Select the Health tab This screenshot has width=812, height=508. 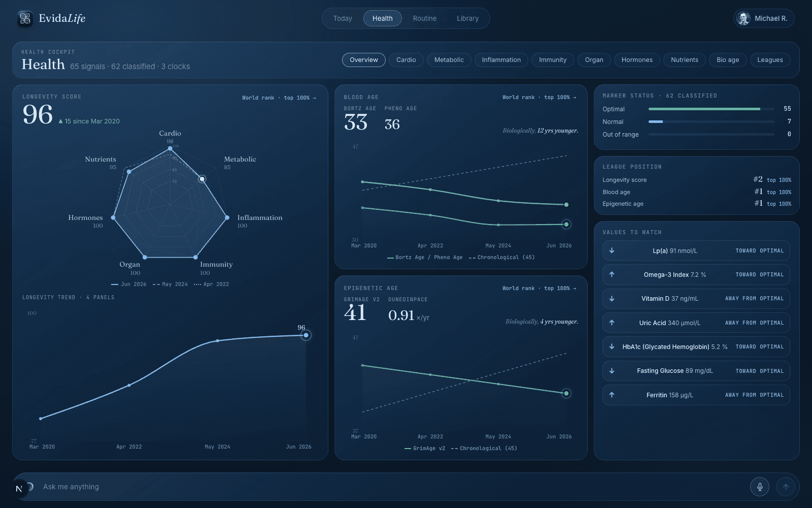click(383, 18)
